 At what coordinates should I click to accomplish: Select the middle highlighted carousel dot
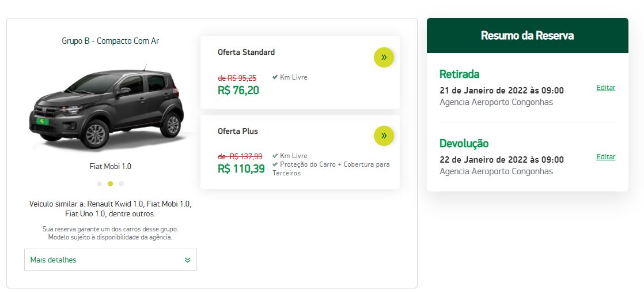coord(110,184)
